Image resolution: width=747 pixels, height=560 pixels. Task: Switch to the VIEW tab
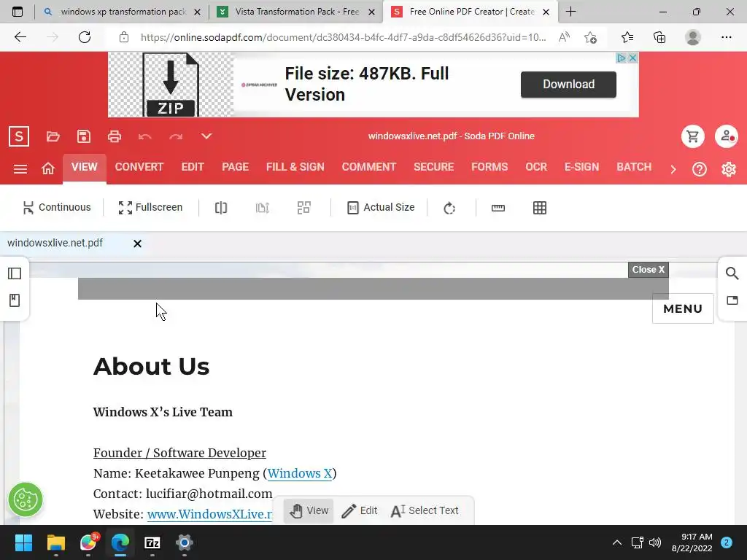tap(85, 167)
